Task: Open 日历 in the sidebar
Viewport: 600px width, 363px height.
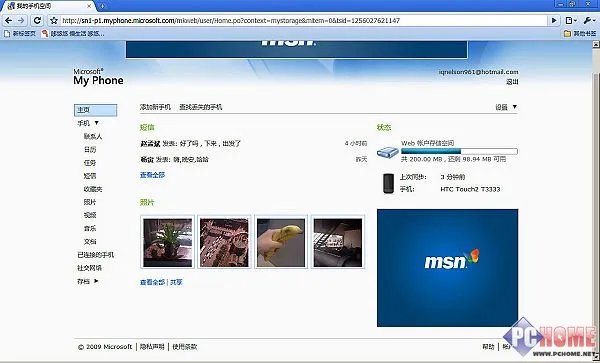Action: pyautogui.click(x=90, y=150)
